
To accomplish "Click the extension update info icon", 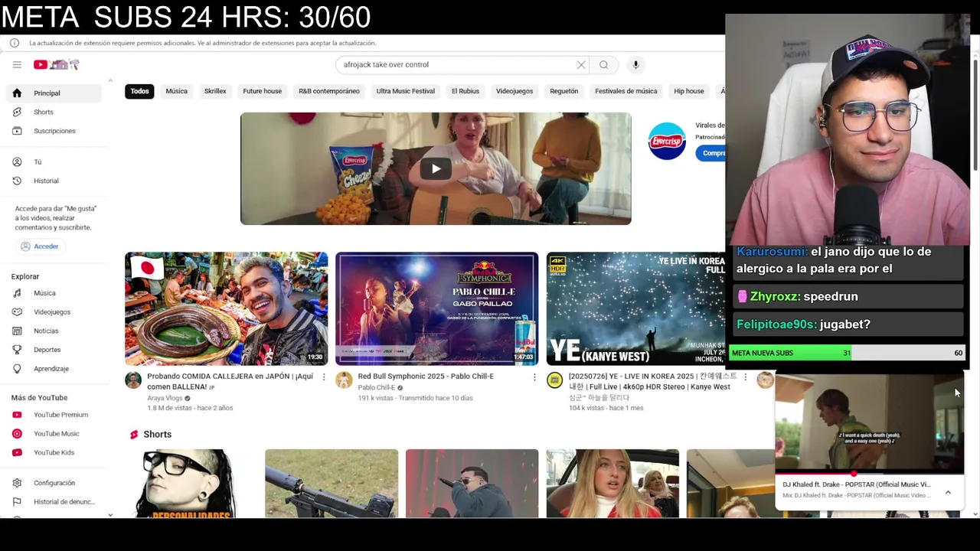I will coord(15,43).
